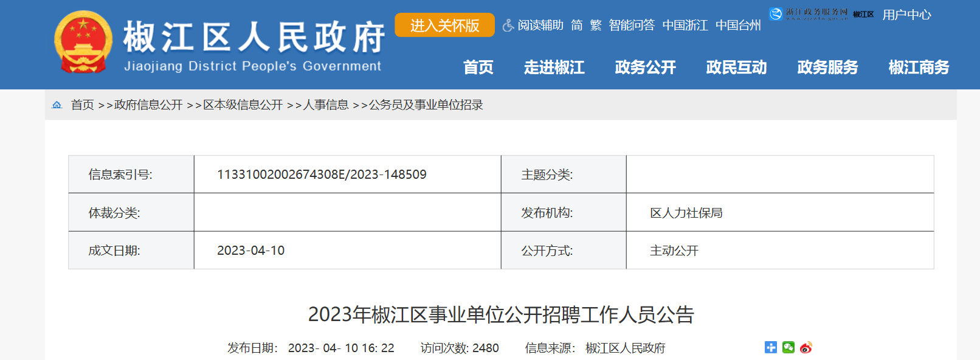Viewport: 980px width, 360px height.
Task: Click 区本级信息公开 breadcrumb link
Action: coord(243,105)
